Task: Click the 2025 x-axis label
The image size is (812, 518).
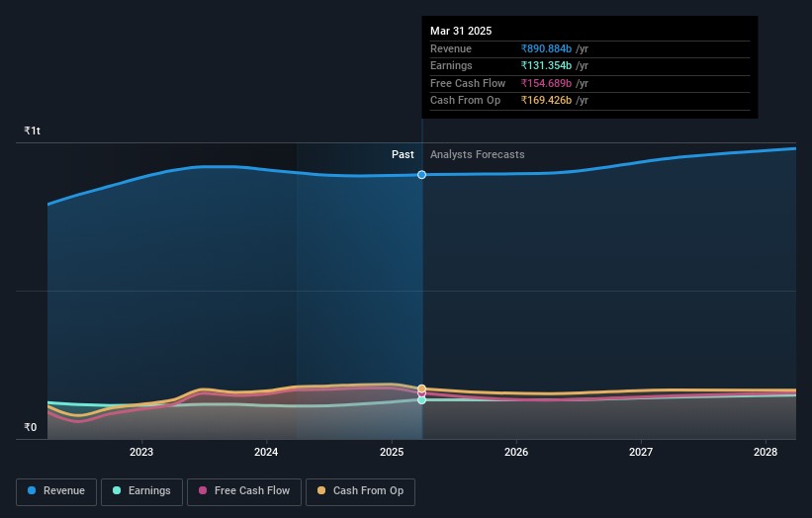Action: pyautogui.click(x=392, y=452)
